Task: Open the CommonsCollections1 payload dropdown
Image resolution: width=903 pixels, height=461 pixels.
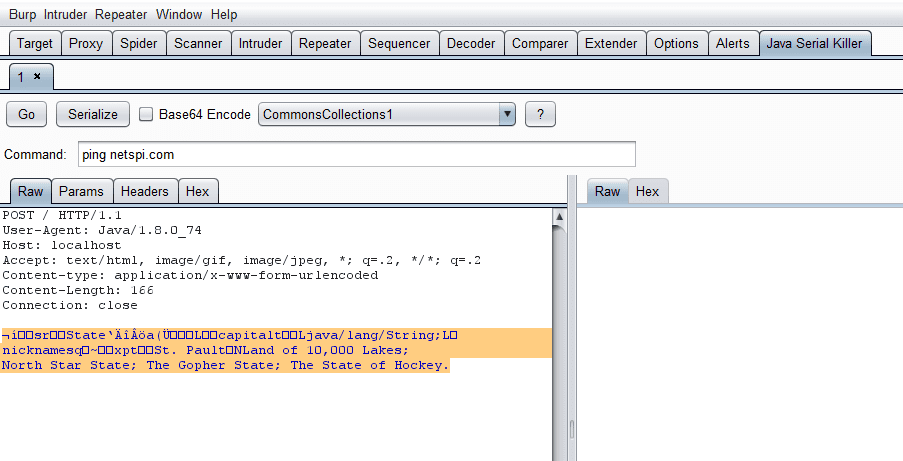Action: click(x=507, y=115)
